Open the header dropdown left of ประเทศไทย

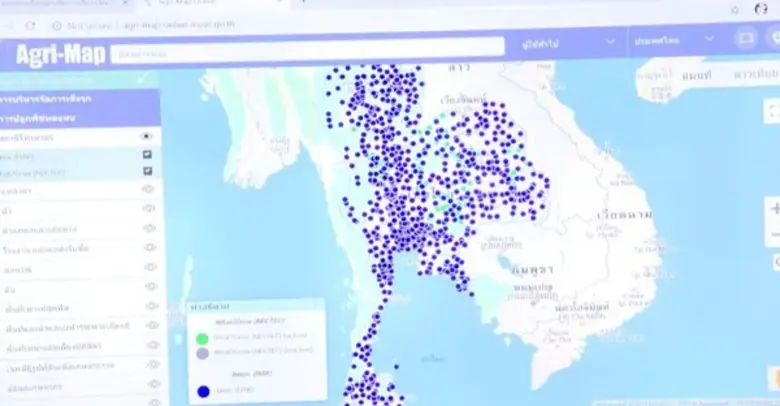[x=567, y=43]
